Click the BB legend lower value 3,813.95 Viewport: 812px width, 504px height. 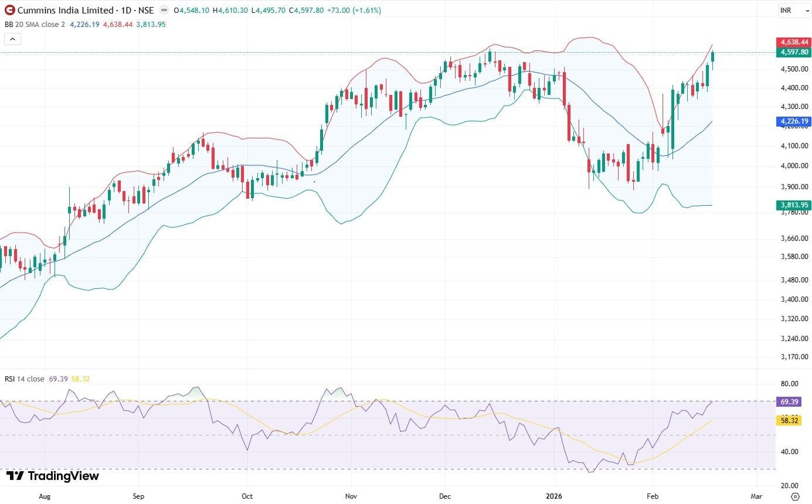151,24
